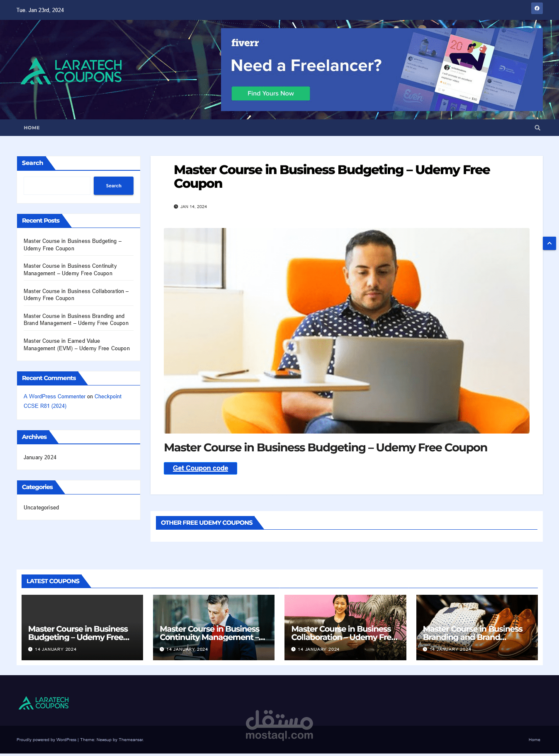Click the Archives widget heading

(34, 437)
